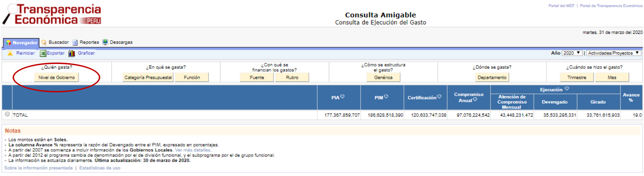Click the Buscador magnifier icon
The height and width of the screenshot is (176, 644).
coord(44,42)
